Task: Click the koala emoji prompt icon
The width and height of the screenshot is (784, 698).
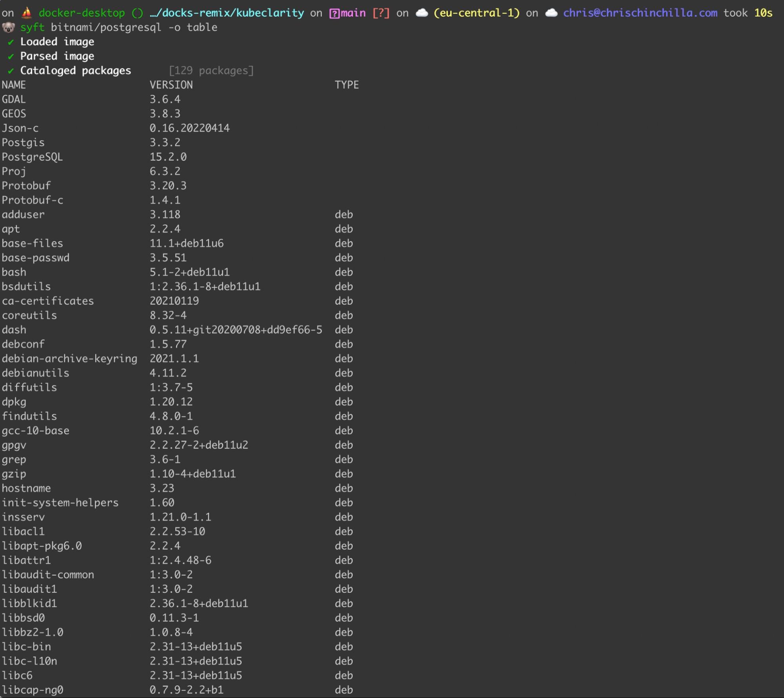Action: (x=8, y=27)
